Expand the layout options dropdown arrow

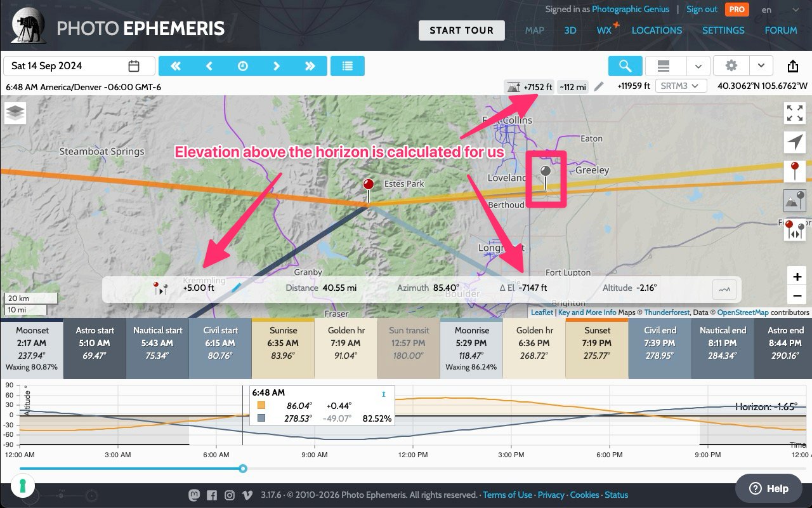coord(698,66)
